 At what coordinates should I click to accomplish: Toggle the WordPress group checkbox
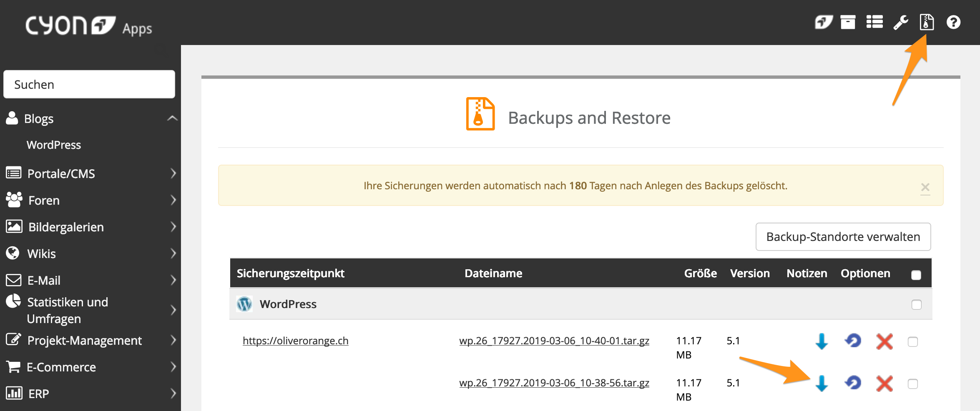(916, 305)
